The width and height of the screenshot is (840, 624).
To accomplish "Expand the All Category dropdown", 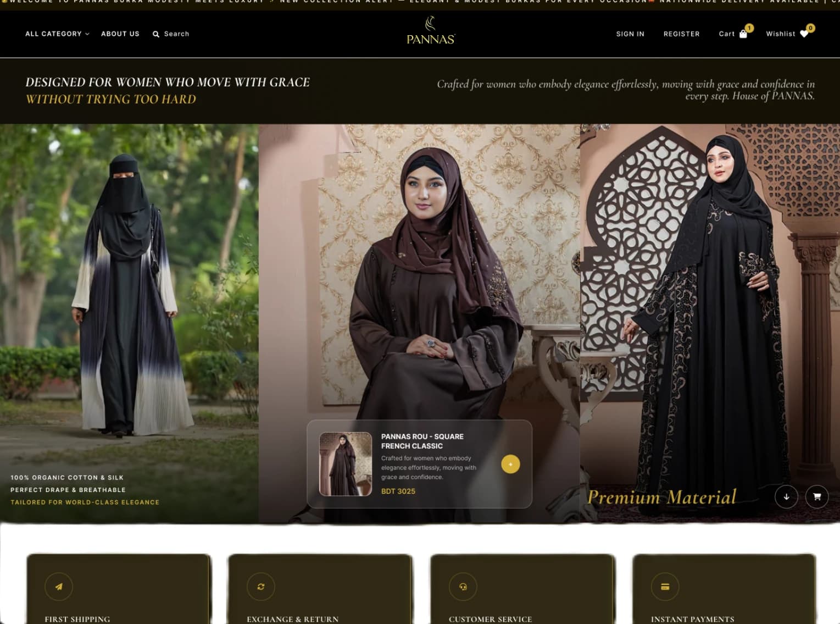I will (57, 34).
